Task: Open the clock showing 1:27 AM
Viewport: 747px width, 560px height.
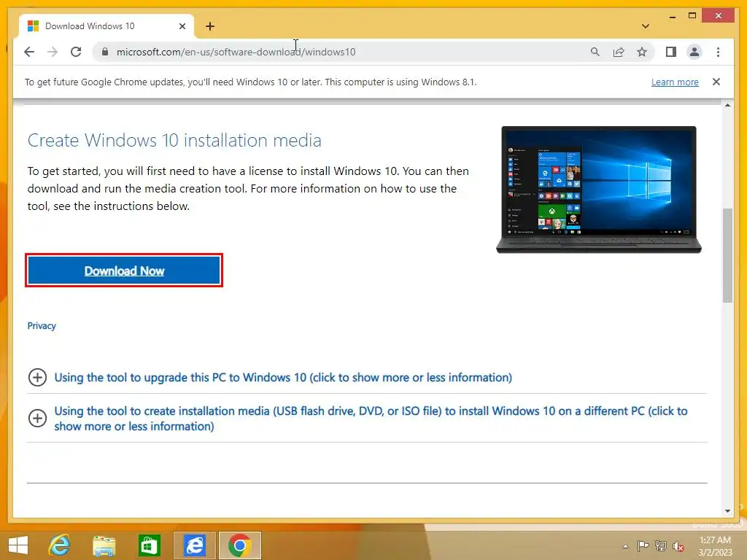Action: [x=715, y=545]
